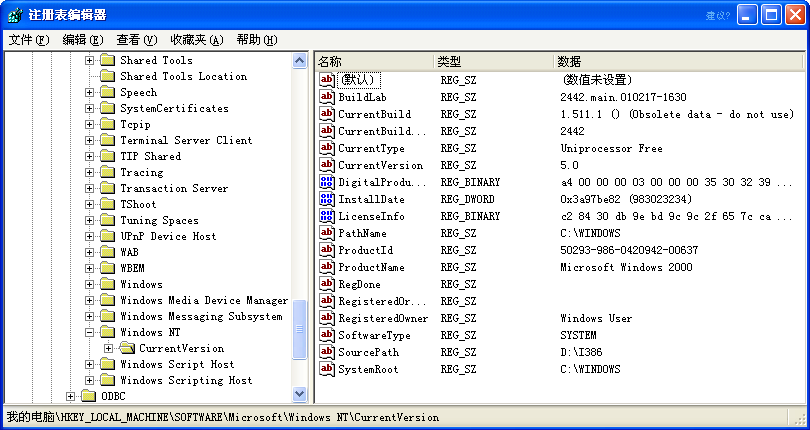Click the CurrentBuild... value name
Screen dimensions: 810x430
tap(382, 131)
